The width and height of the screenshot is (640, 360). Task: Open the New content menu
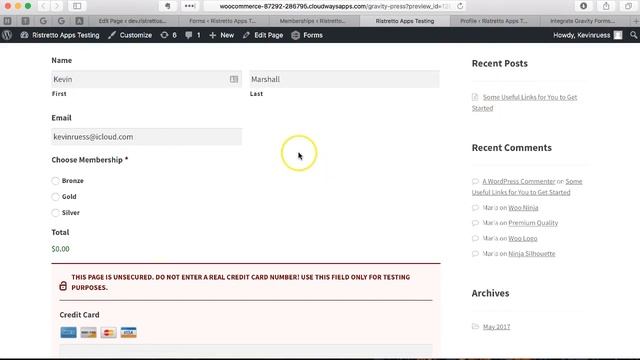[222, 35]
